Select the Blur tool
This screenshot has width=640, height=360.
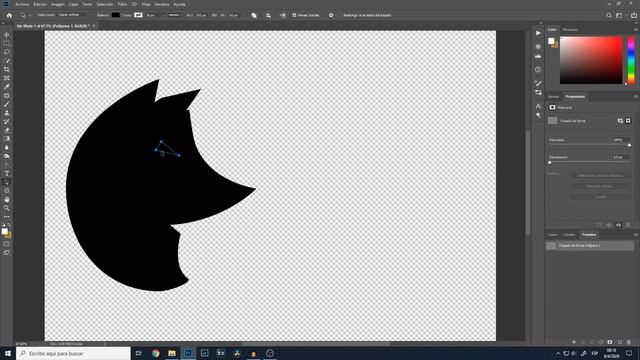7,147
